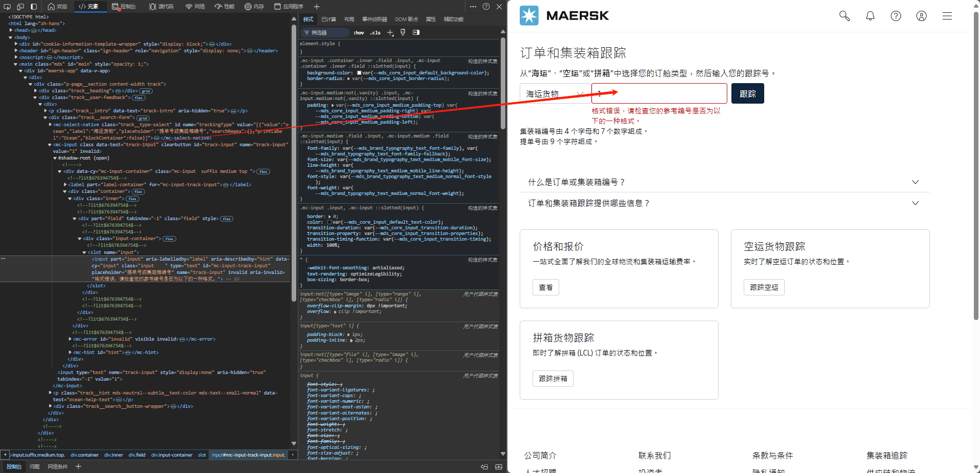The height and width of the screenshot is (473, 980).
Task: Add more tools with plus icon in top toolbar
Action: tap(317, 7)
